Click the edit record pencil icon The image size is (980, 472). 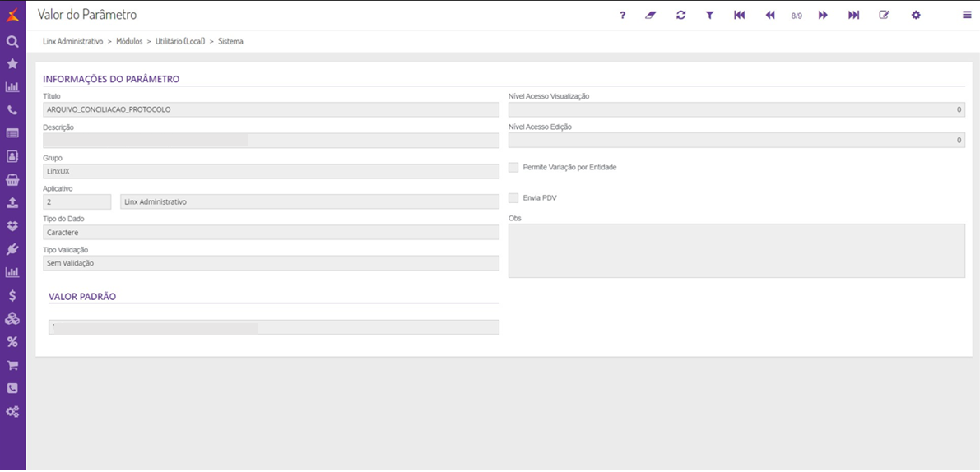point(885,16)
